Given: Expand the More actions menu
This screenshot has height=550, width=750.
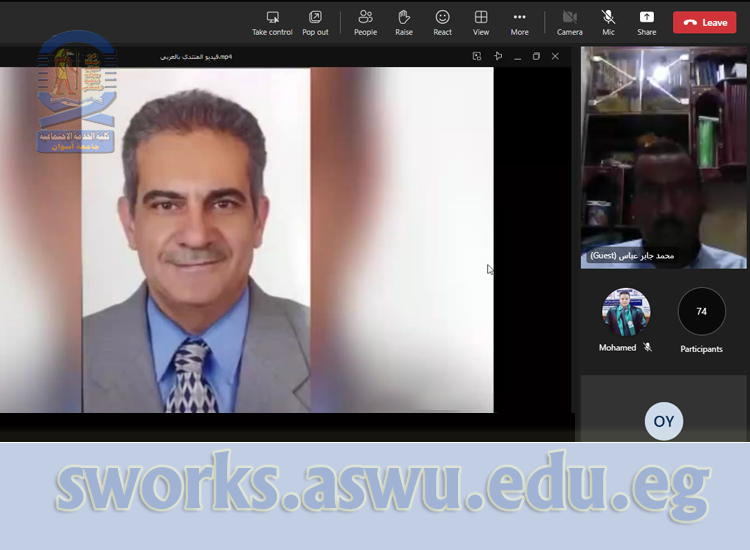Looking at the screenshot, I should [519, 22].
